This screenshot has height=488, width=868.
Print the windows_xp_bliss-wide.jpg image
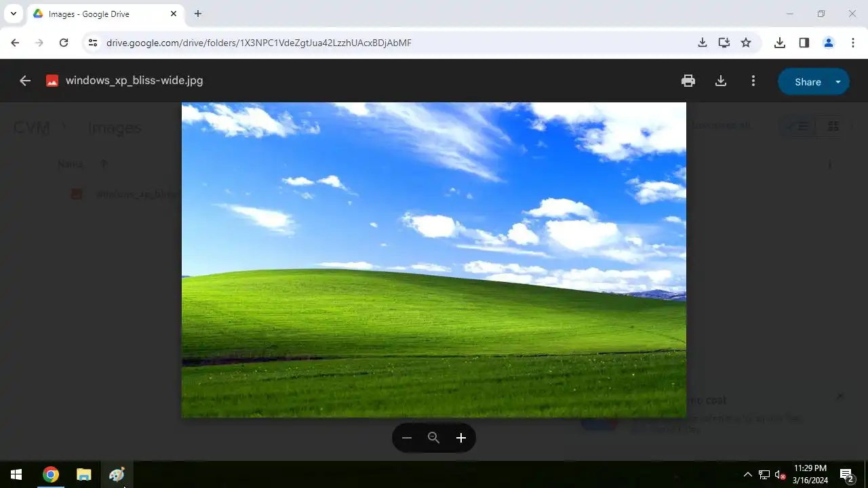pos(688,81)
